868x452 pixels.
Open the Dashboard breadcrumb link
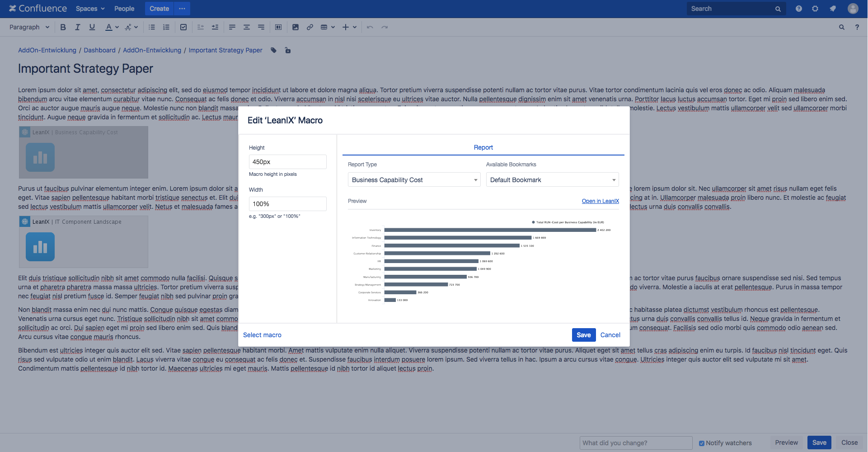coord(99,50)
